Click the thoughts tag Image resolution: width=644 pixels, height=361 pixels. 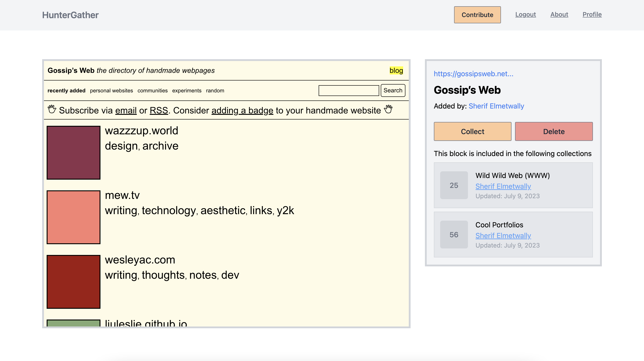(163, 275)
